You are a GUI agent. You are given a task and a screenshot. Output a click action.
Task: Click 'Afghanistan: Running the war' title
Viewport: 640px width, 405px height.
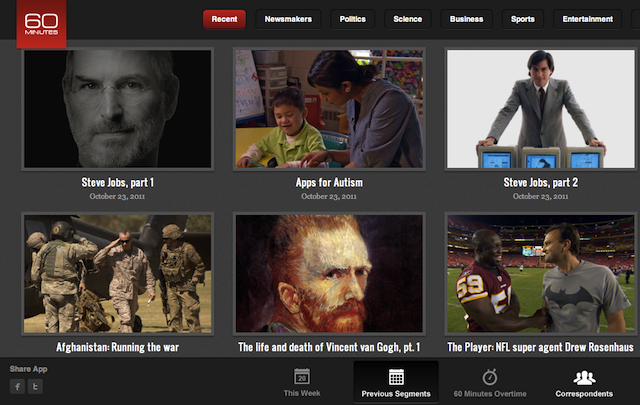(118, 347)
